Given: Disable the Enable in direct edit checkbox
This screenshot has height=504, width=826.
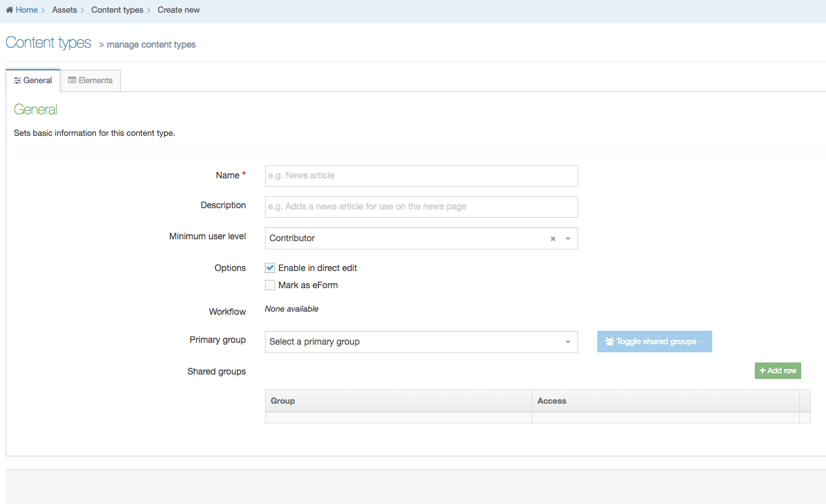Looking at the screenshot, I should [x=269, y=267].
